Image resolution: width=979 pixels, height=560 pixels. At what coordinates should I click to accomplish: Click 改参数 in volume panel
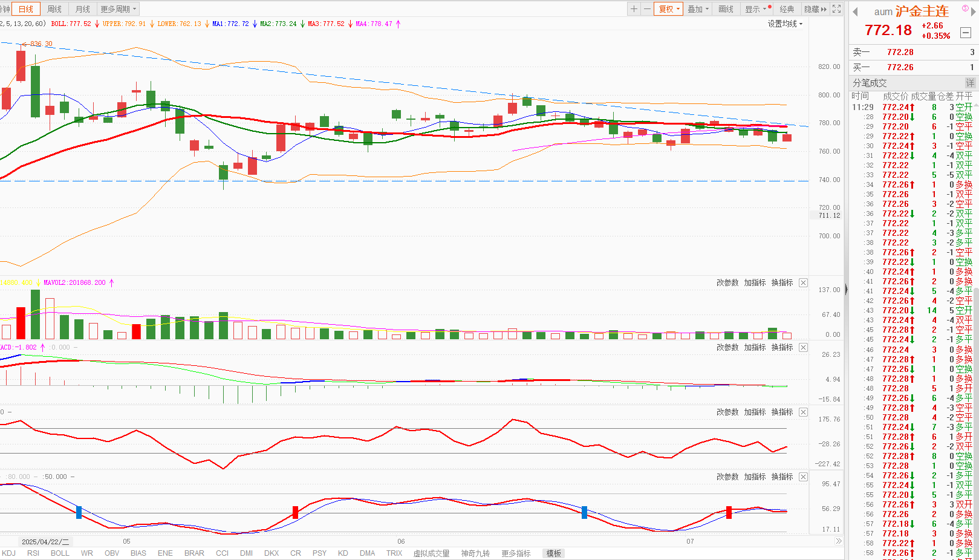(x=727, y=283)
